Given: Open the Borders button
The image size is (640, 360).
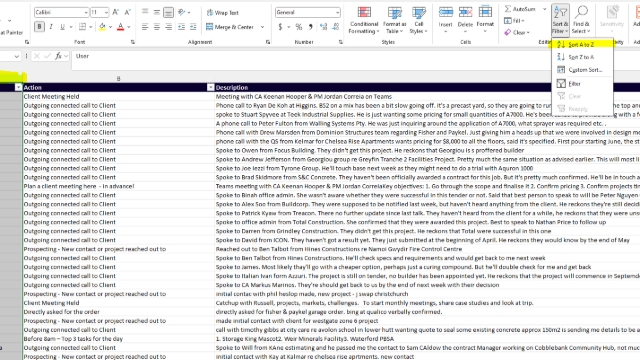Looking at the screenshot, I should point(82,27).
